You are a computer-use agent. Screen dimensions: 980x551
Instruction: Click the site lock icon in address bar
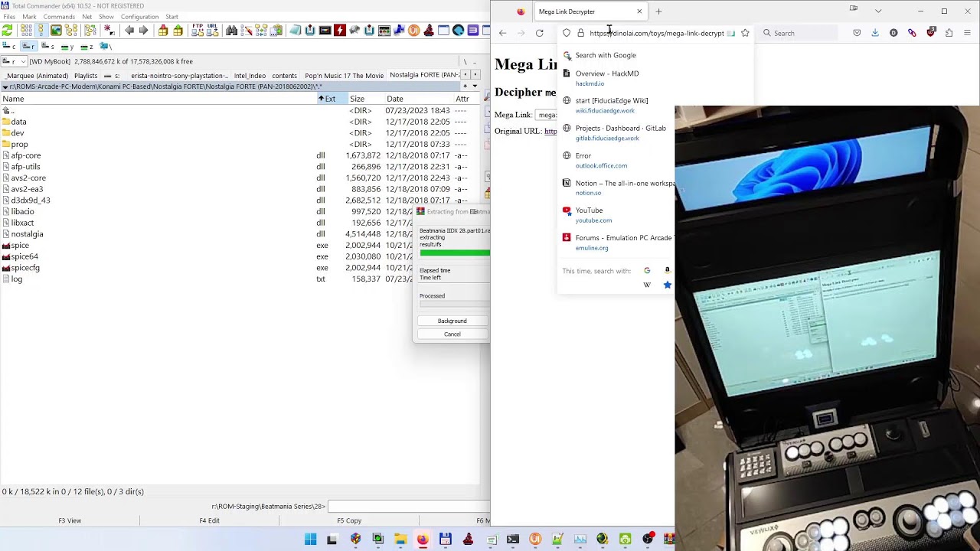pos(580,33)
